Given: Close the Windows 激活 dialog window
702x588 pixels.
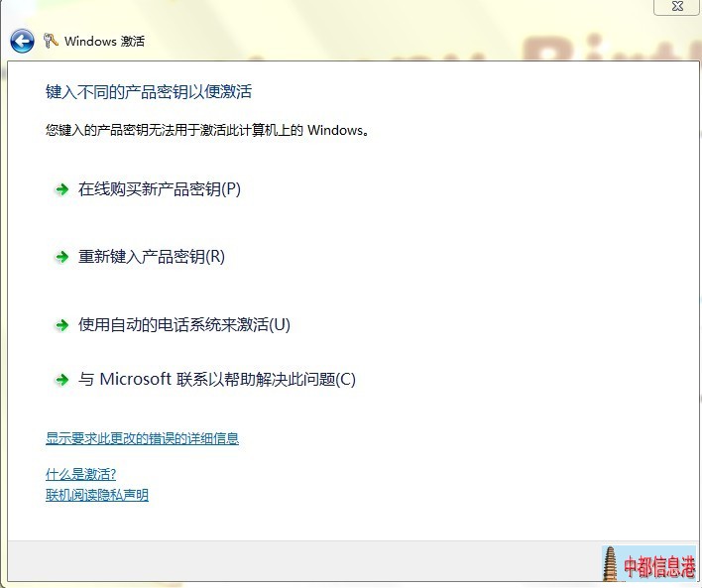Looking at the screenshot, I should [x=676, y=6].
